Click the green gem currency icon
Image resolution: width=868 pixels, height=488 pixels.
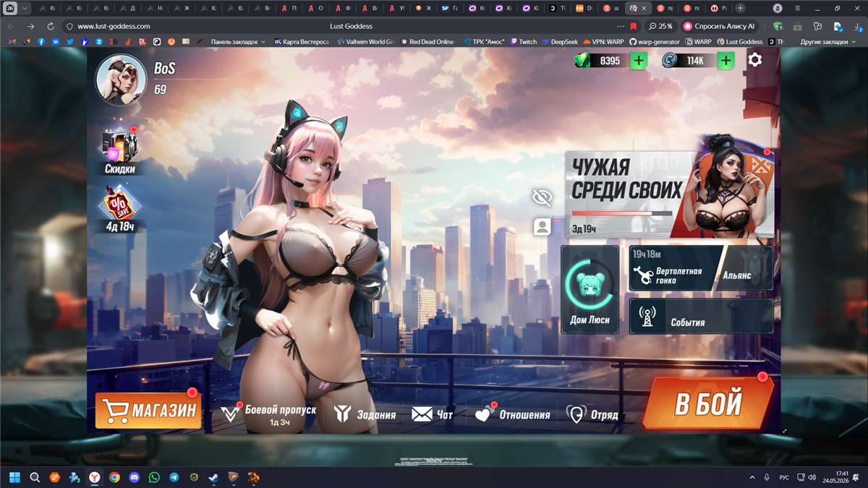point(582,61)
